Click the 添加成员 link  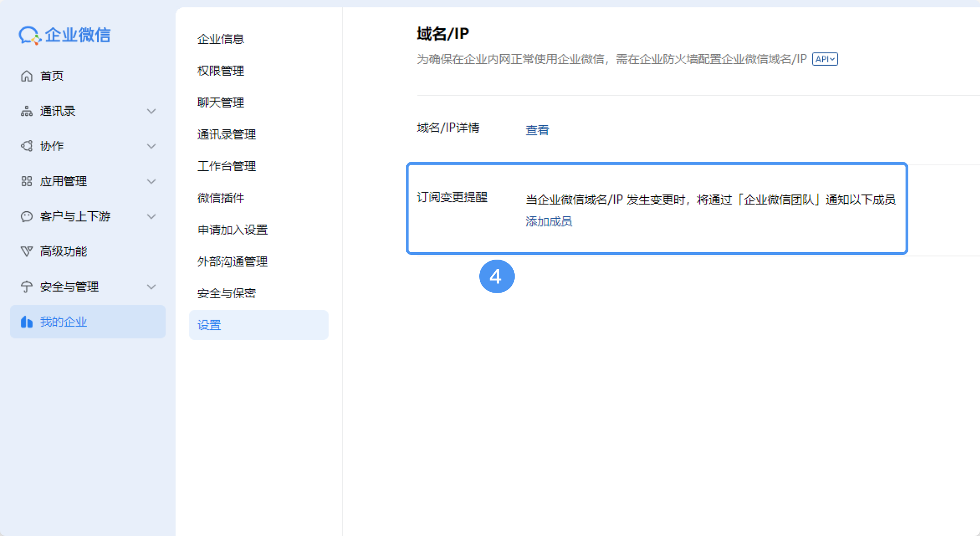[549, 221]
